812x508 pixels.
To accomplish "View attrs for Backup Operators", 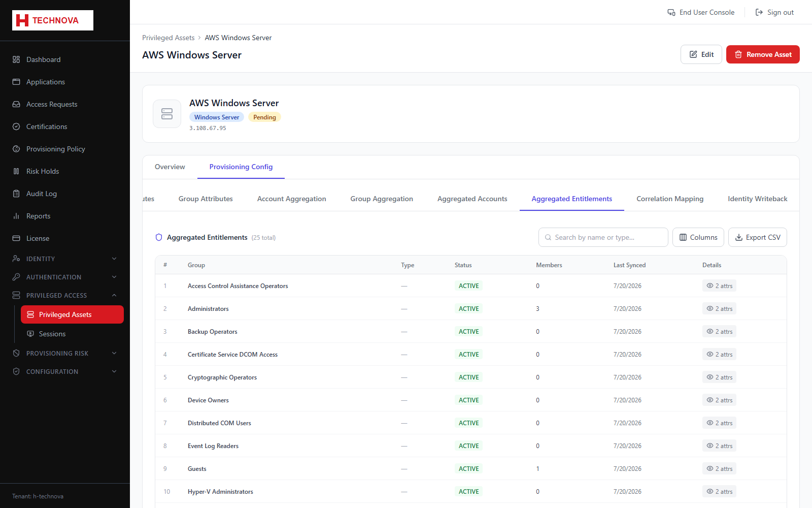I will (x=719, y=331).
